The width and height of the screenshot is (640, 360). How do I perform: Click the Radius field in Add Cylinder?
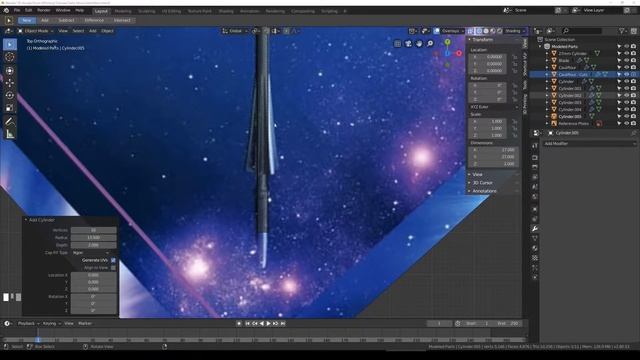point(93,238)
